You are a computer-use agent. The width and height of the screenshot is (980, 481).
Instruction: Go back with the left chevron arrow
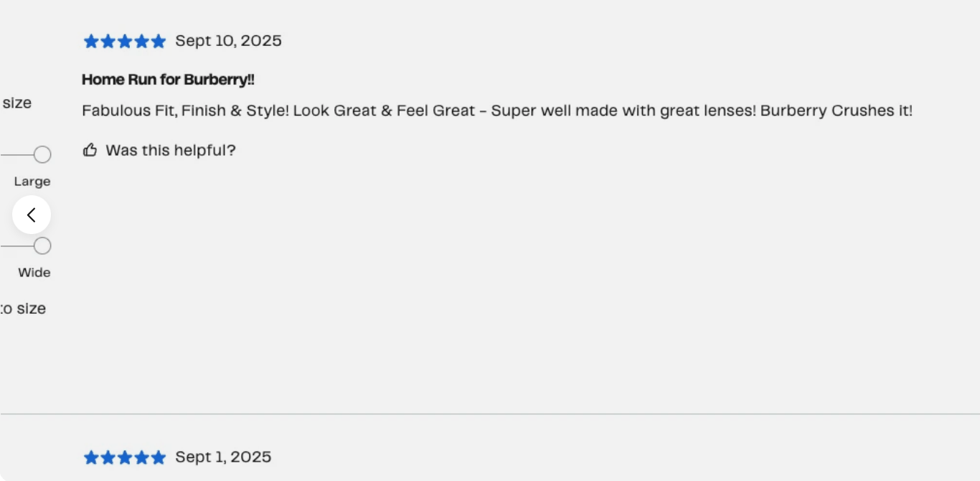point(32,215)
